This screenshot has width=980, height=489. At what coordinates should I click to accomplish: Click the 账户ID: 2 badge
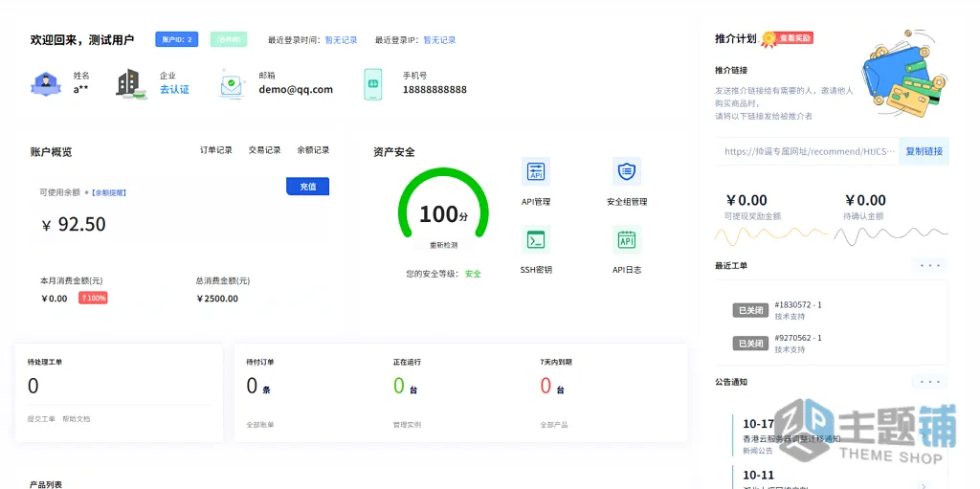click(x=177, y=39)
